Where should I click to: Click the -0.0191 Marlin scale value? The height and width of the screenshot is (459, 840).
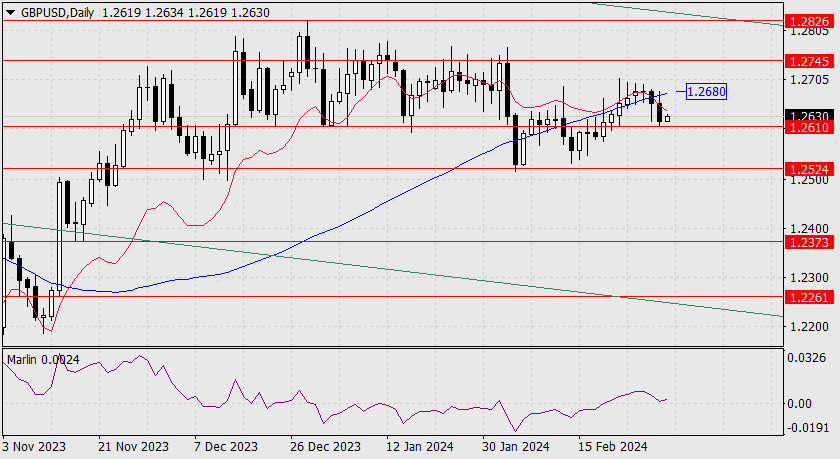click(x=806, y=428)
